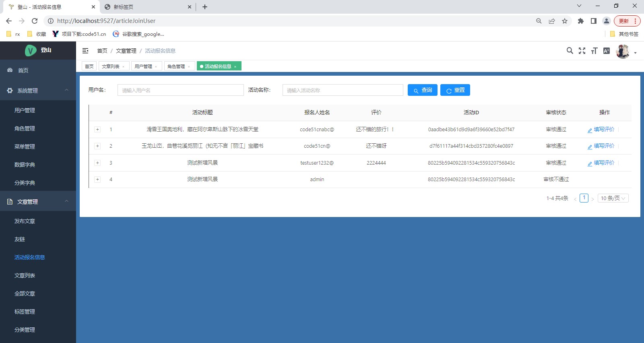The height and width of the screenshot is (343, 644).
Task: Open browser extensions puzzle icon
Action: pos(581,21)
